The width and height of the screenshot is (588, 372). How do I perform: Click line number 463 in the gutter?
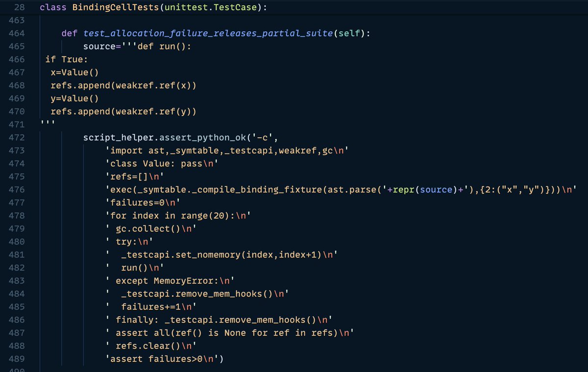coord(17,21)
